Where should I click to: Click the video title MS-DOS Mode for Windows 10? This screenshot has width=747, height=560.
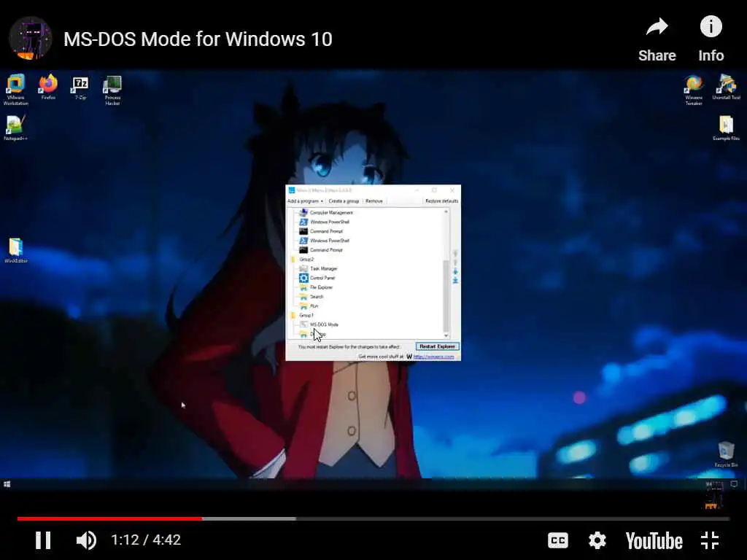(x=198, y=39)
